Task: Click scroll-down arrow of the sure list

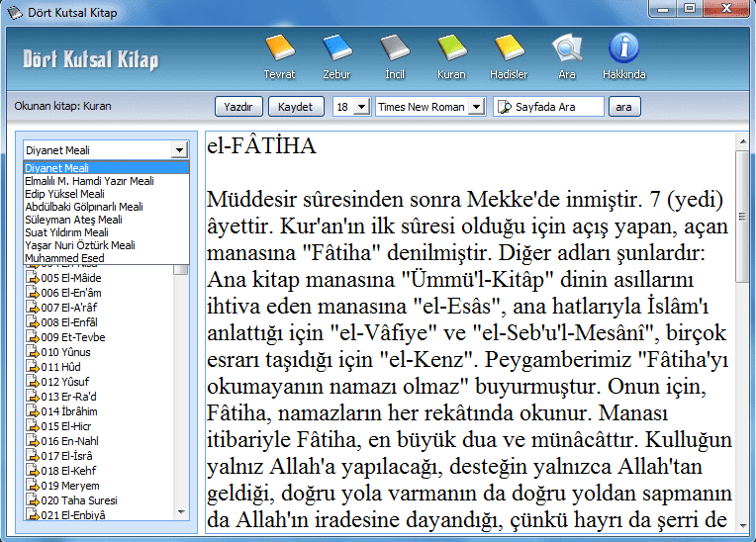Action: click(x=181, y=512)
